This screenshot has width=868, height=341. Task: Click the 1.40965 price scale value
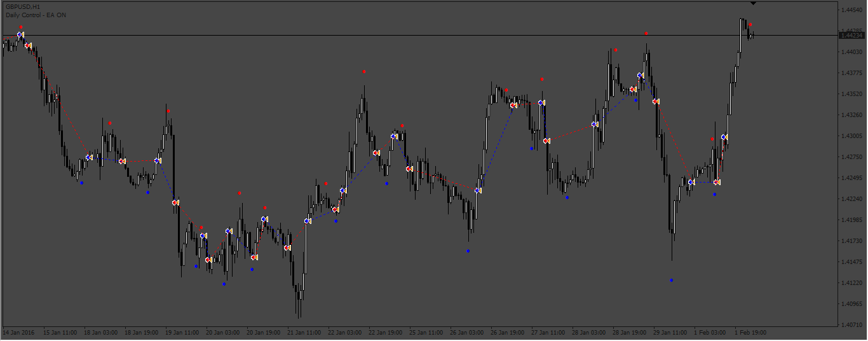coord(851,304)
